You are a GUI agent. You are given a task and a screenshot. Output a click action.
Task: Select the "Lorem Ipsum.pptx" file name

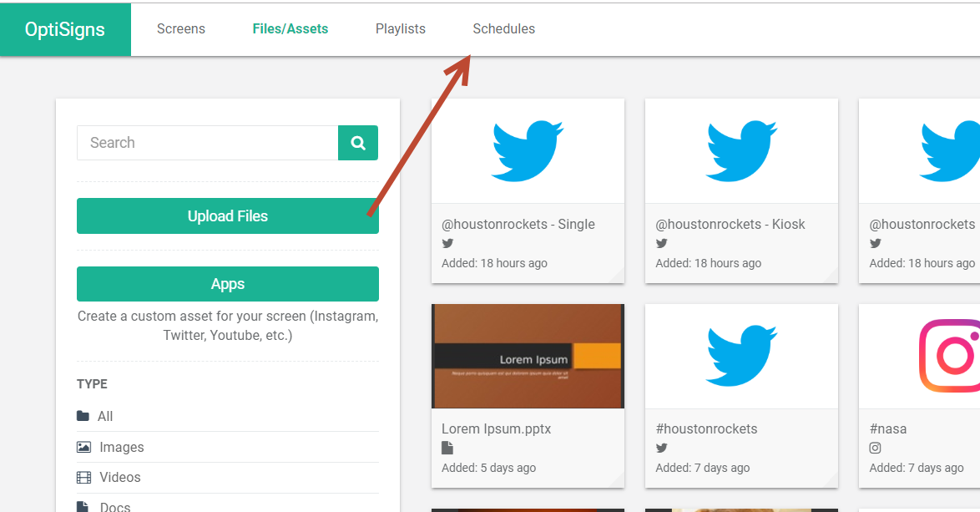[x=496, y=428]
